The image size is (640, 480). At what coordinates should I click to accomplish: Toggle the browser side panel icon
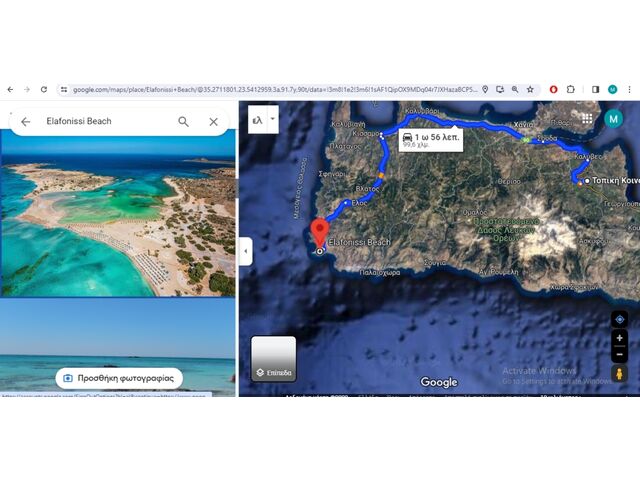(596, 89)
